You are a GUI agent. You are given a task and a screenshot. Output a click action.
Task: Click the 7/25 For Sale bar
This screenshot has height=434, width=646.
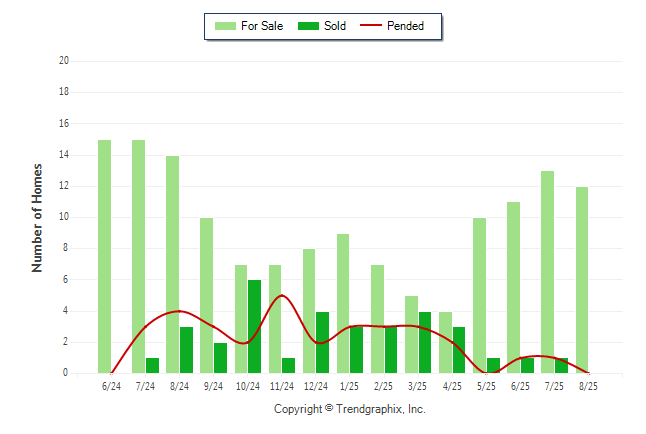click(x=547, y=272)
